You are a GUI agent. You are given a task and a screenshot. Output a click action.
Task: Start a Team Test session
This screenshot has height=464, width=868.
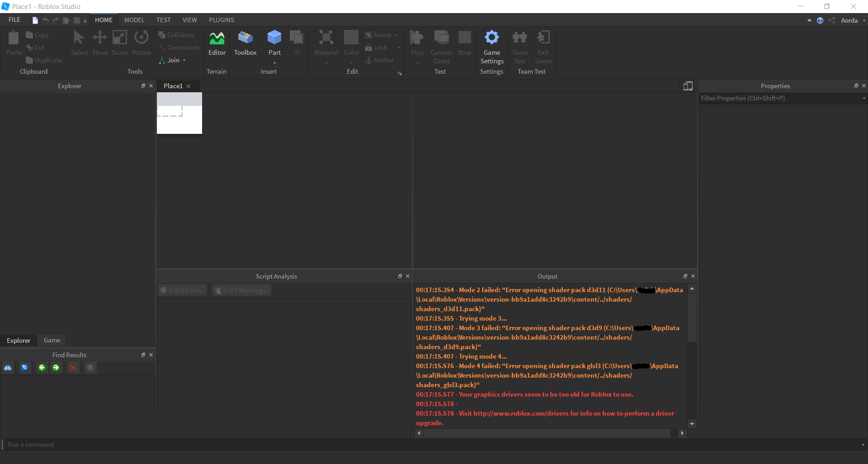tap(520, 47)
